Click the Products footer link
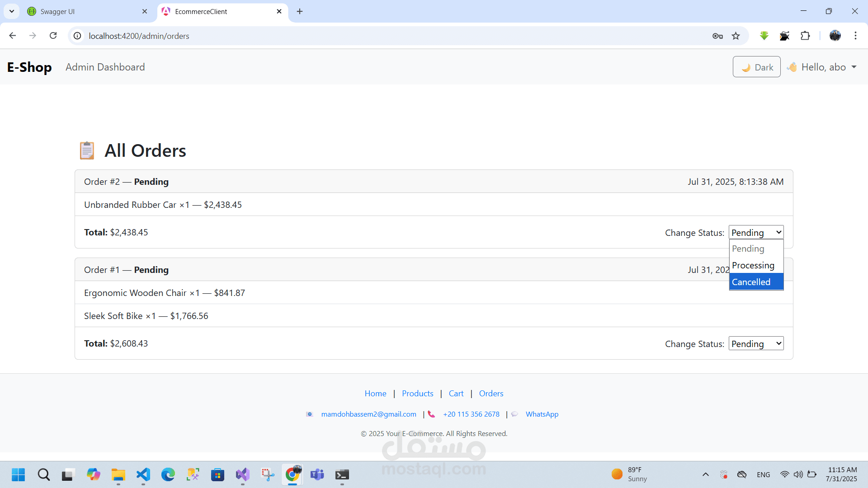868x488 pixels. click(417, 394)
